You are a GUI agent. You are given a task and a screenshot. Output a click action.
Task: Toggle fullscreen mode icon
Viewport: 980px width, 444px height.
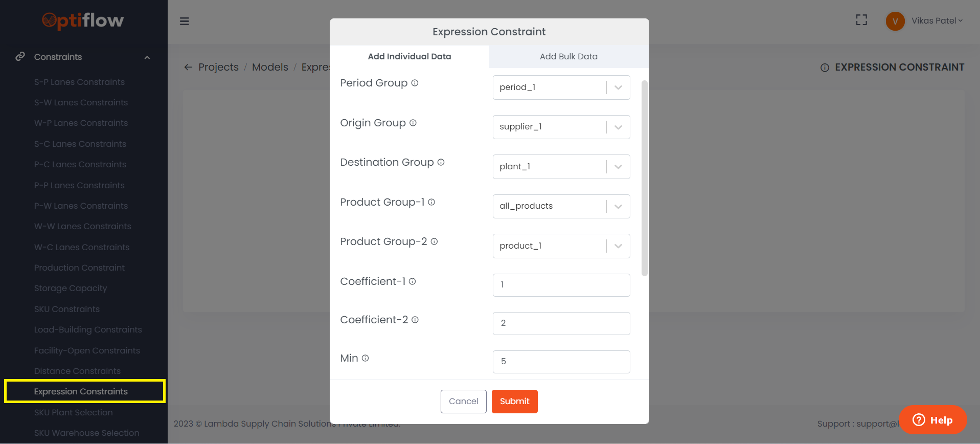point(861,20)
